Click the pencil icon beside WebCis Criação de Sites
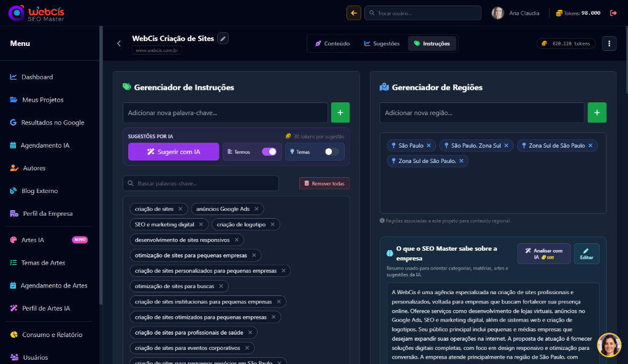This screenshot has height=364, width=628. coord(223,39)
